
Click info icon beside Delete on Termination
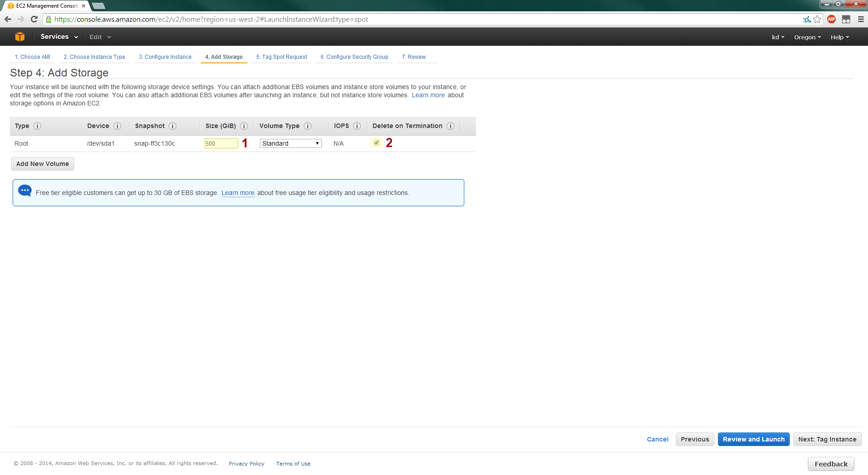click(450, 126)
